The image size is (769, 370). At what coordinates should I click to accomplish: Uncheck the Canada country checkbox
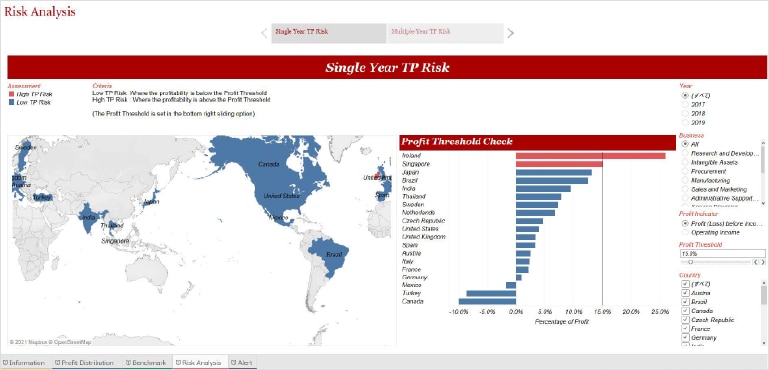685,311
